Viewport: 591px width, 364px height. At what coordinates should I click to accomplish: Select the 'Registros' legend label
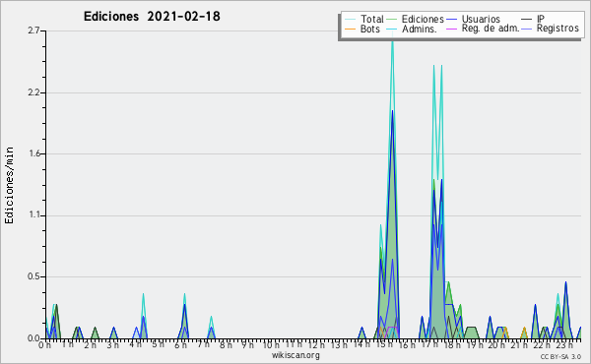point(558,29)
